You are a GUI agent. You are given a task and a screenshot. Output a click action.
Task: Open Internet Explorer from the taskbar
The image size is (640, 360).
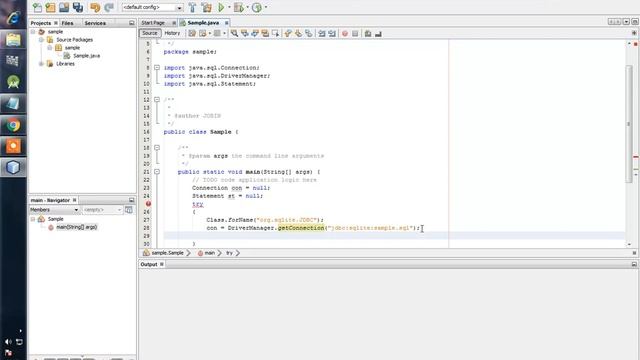coord(13,18)
